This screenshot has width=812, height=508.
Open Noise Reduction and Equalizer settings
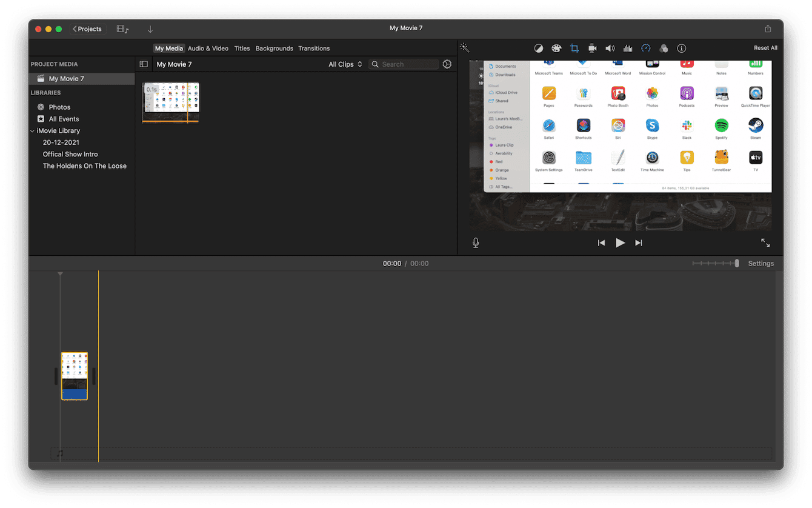coord(628,48)
